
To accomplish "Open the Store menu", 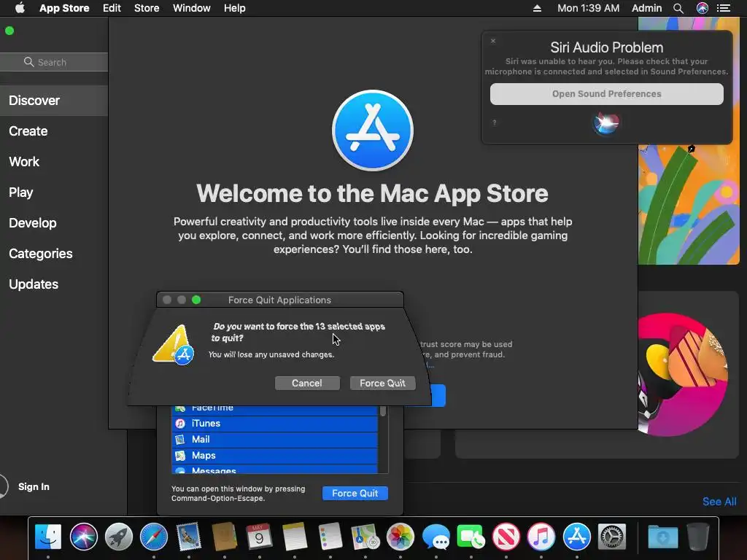I will [x=147, y=8].
